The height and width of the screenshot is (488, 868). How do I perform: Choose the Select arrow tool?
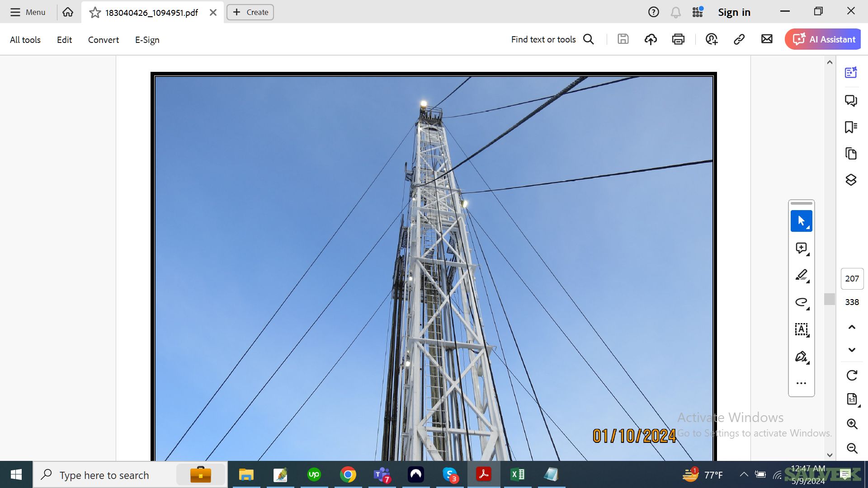click(x=802, y=221)
